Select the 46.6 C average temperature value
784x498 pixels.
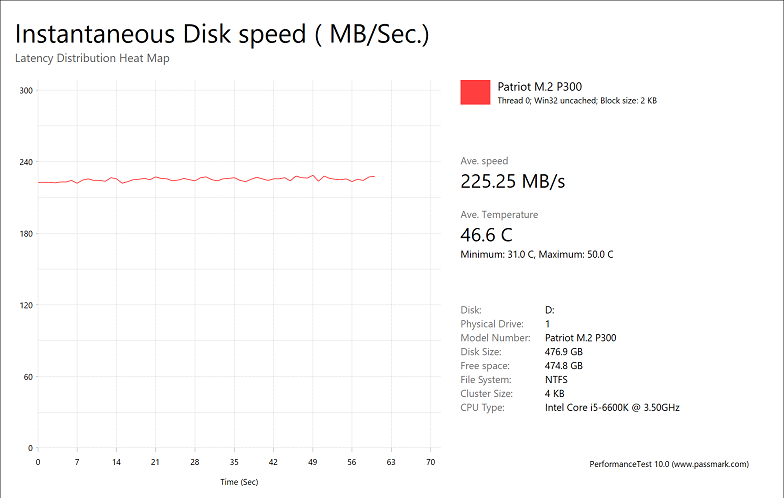point(486,235)
